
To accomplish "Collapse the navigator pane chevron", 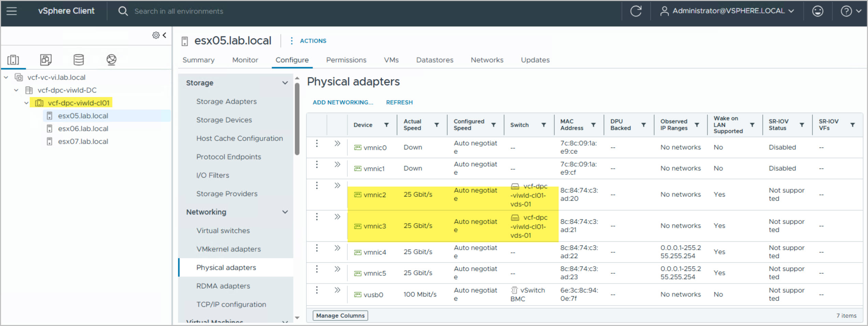I will (165, 35).
